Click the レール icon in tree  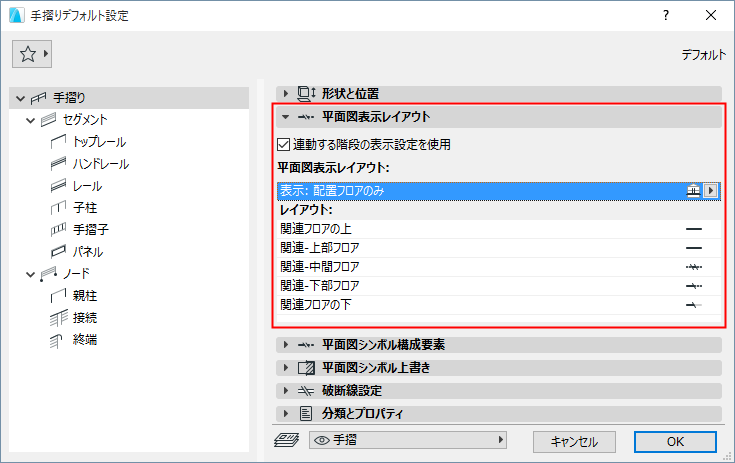pyautogui.click(x=58, y=186)
